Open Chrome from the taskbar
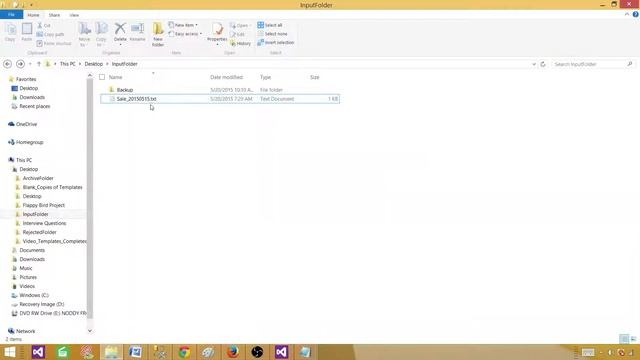This screenshot has width=640, height=360. pos(184,352)
